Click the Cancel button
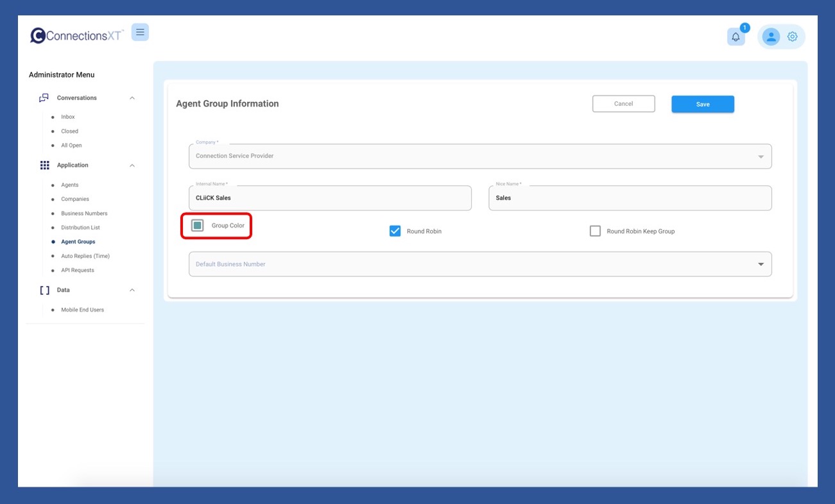 [623, 104]
